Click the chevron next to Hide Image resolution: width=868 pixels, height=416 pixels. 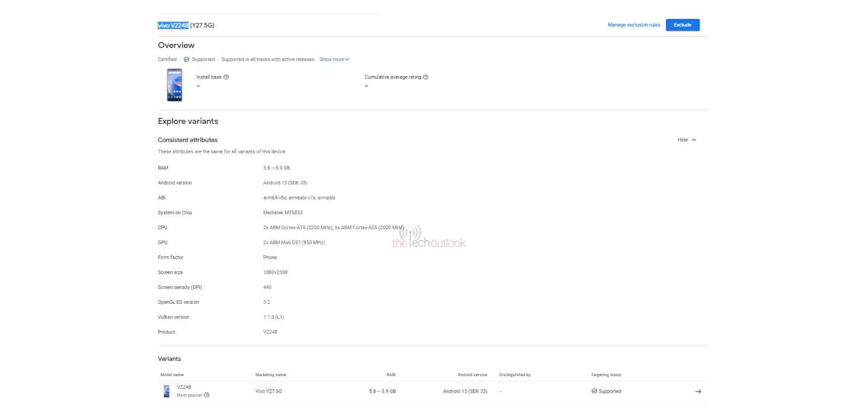click(x=694, y=140)
